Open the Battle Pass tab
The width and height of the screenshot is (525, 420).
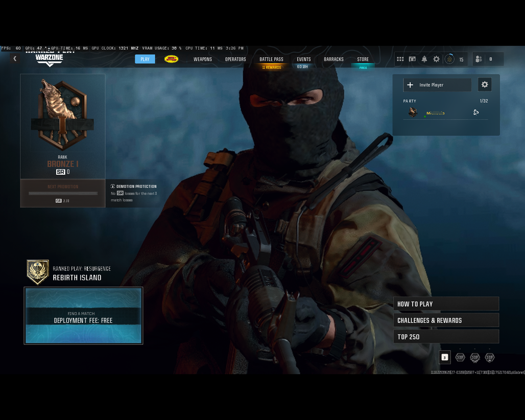(271, 59)
